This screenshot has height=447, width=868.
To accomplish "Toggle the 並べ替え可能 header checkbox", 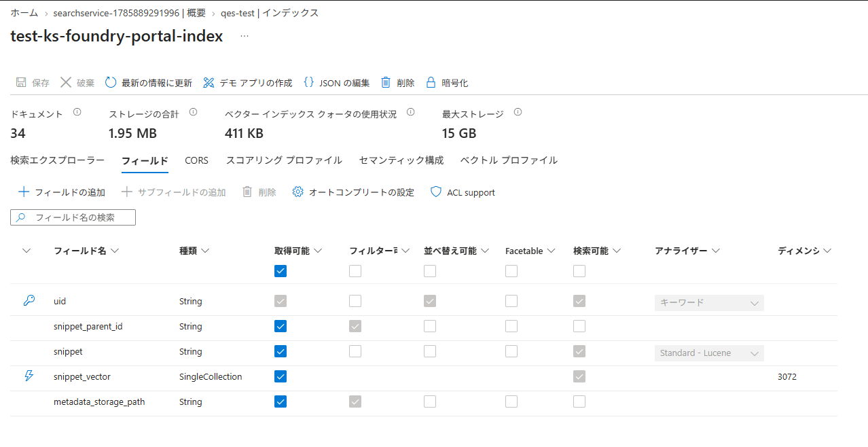I will tap(430, 271).
